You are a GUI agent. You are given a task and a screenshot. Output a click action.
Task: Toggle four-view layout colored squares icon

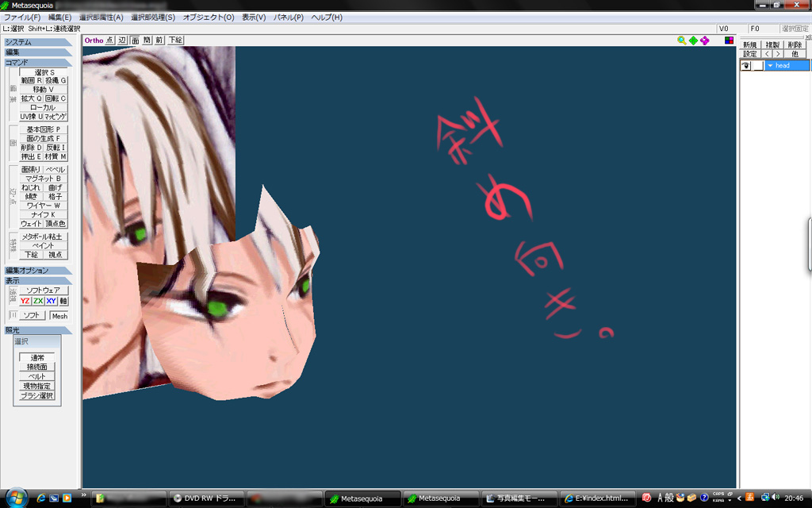coord(730,40)
